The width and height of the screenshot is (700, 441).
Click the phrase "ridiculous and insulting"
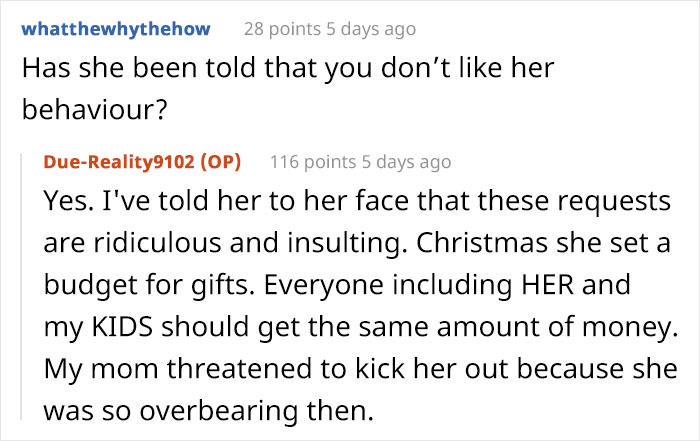pyautogui.click(x=180, y=243)
